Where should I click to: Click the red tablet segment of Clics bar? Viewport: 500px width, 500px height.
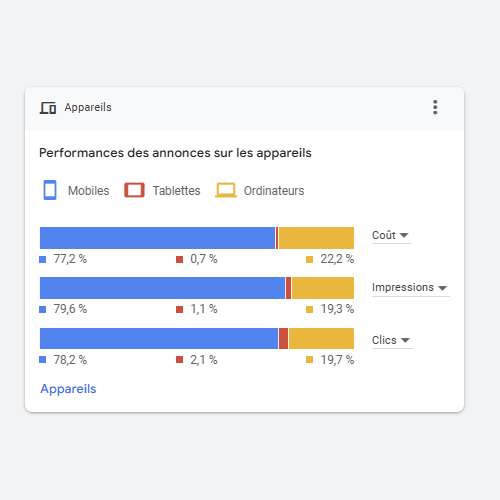pos(284,339)
